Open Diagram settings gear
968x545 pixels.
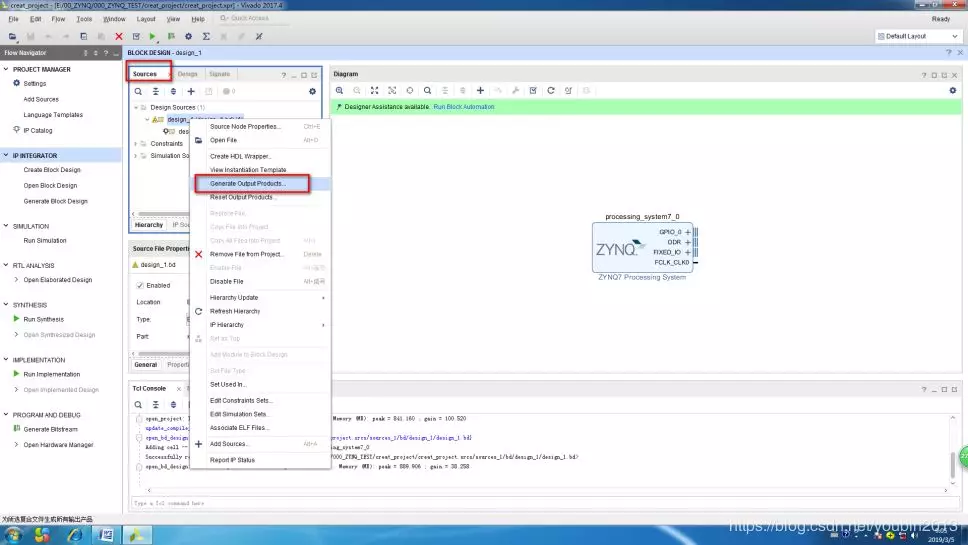(953, 90)
